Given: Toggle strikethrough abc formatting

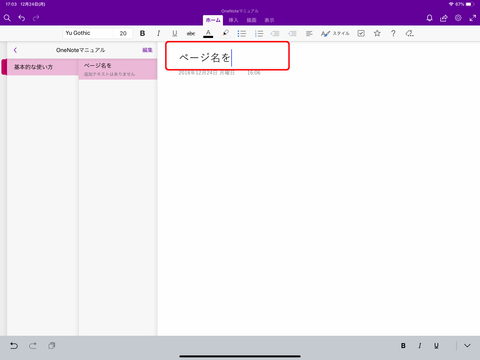Looking at the screenshot, I should [x=191, y=33].
